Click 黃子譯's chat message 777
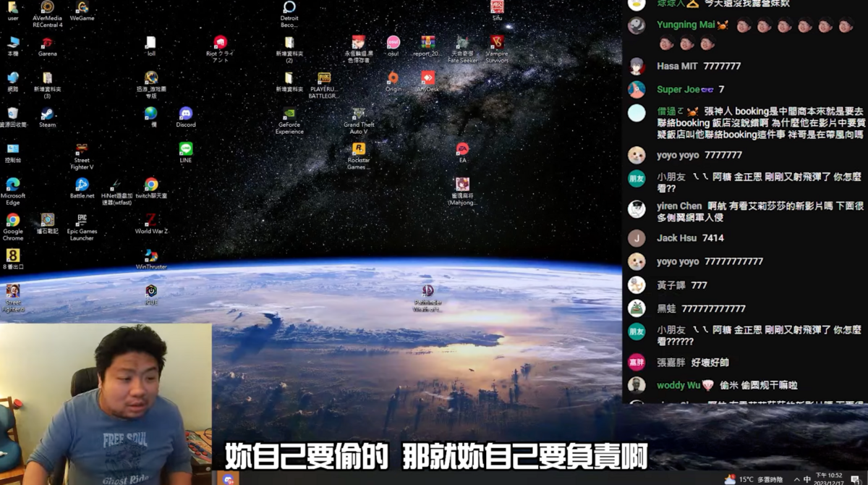868x485 pixels. (699, 286)
